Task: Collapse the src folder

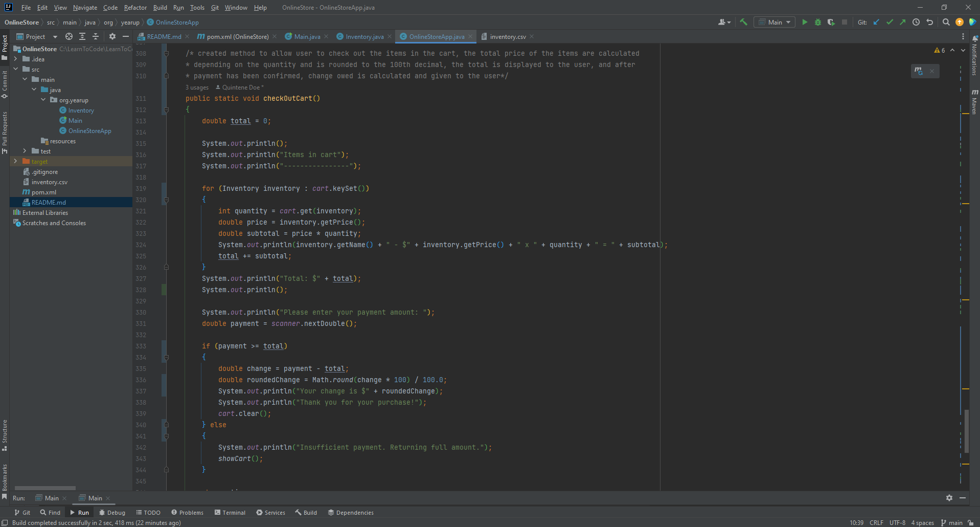Action: (15, 69)
